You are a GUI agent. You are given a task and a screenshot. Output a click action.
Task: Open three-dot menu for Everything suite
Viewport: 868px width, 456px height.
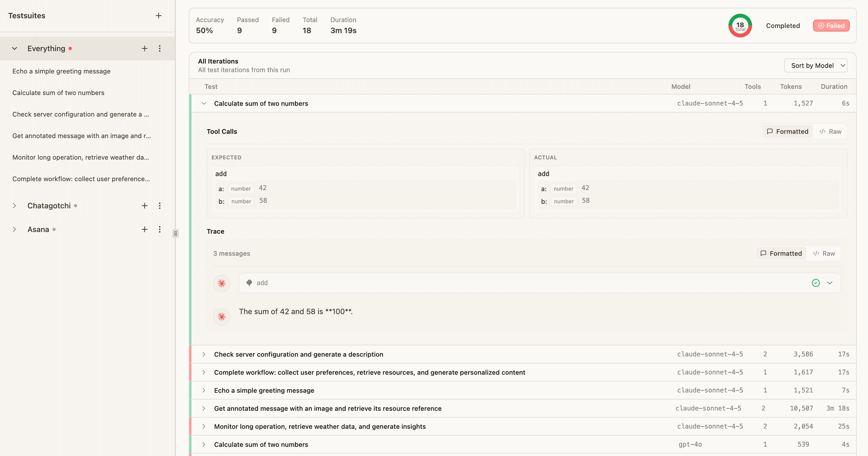160,48
